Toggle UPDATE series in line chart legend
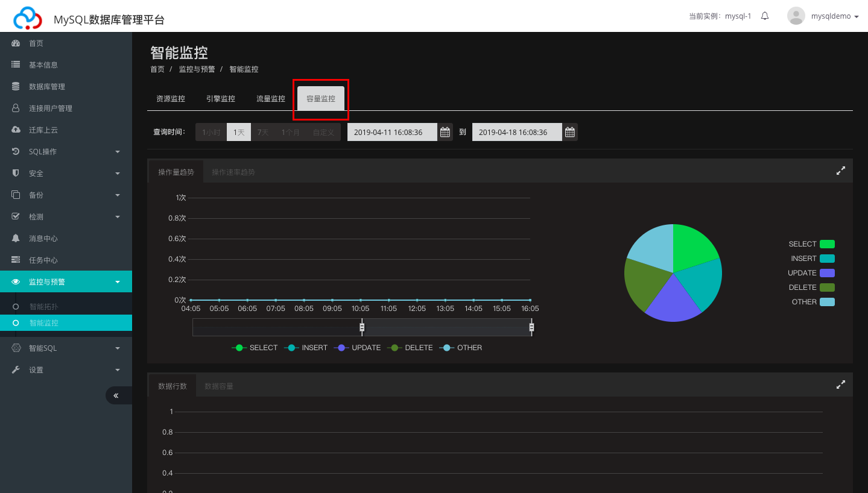This screenshot has height=493, width=868. pos(357,348)
